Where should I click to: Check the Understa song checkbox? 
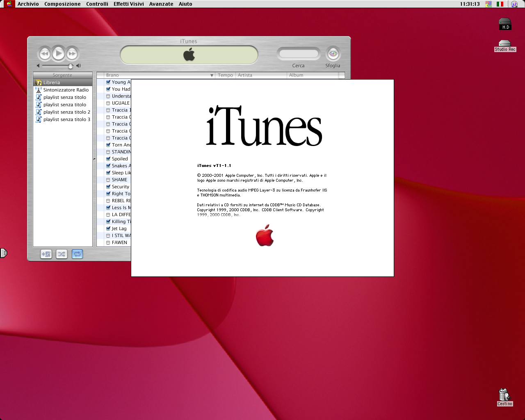coord(108,96)
